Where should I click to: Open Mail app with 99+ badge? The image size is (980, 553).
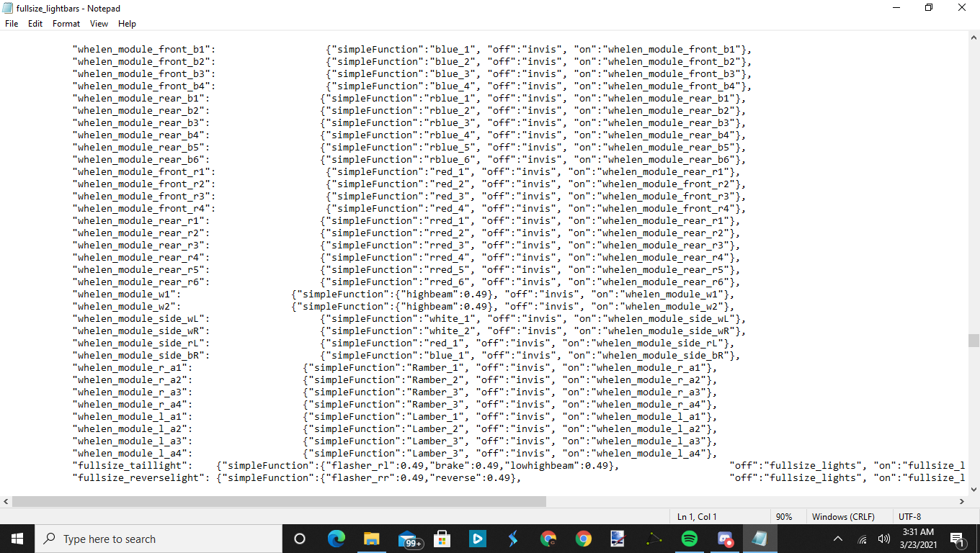[409, 539]
